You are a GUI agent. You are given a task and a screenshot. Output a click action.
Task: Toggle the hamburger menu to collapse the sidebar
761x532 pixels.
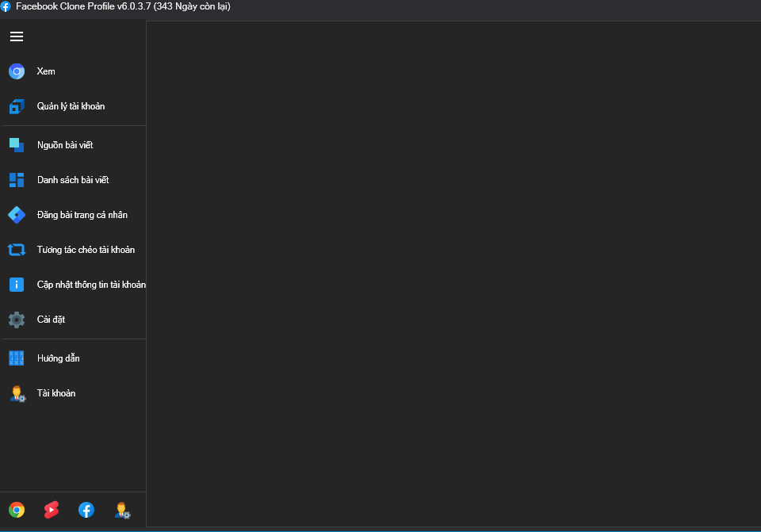(x=17, y=36)
